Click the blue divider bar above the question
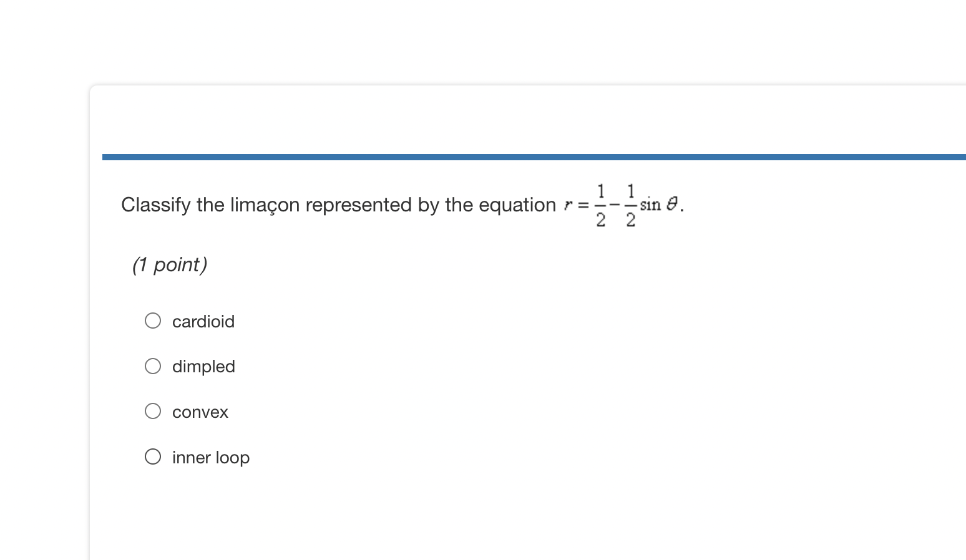The height and width of the screenshot is (560, 966). click(530, 156)
